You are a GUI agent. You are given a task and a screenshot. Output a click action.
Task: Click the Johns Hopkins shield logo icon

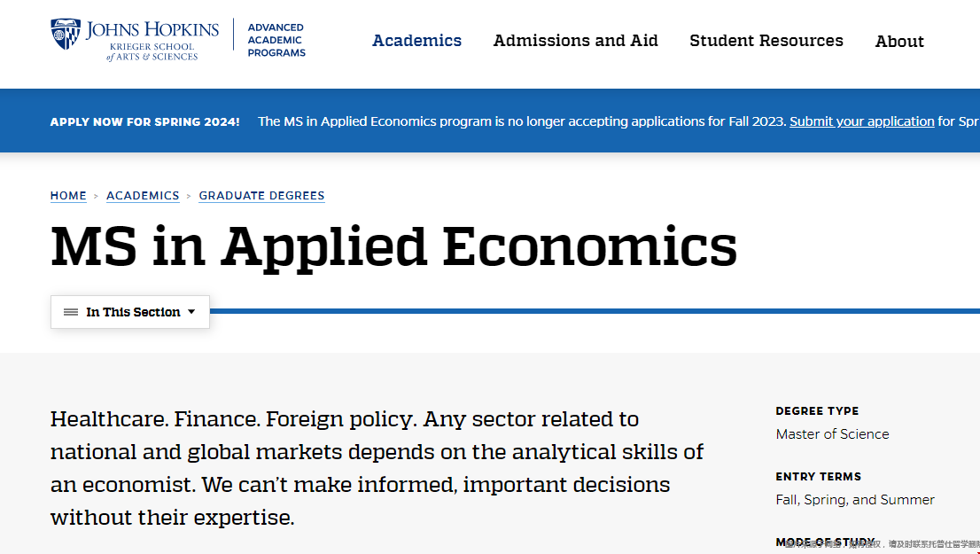[x=66, y=34]
